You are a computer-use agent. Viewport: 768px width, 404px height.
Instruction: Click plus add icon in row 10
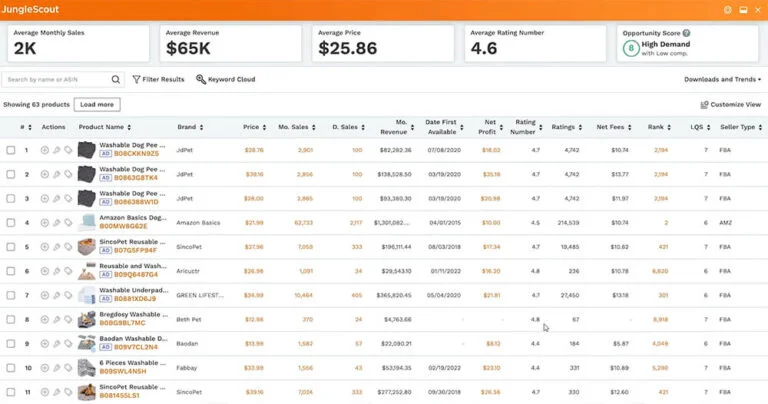(45, 368)
